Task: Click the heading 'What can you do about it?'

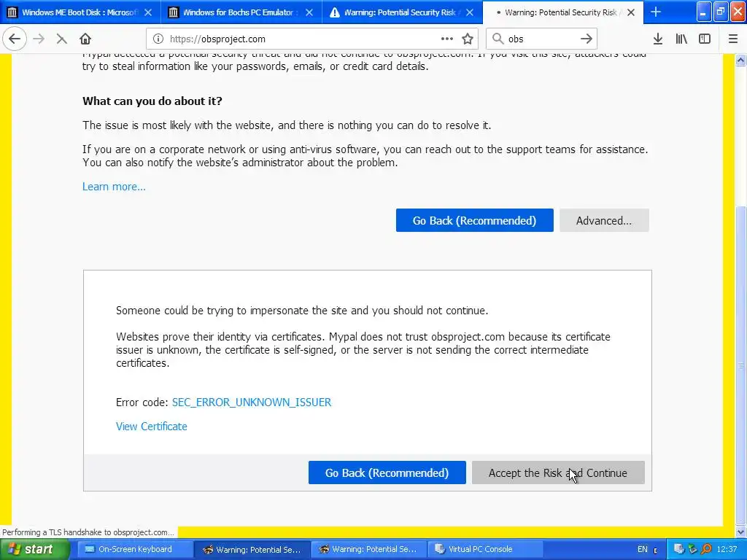Action: pyautogui.click(x=152, y=101)
